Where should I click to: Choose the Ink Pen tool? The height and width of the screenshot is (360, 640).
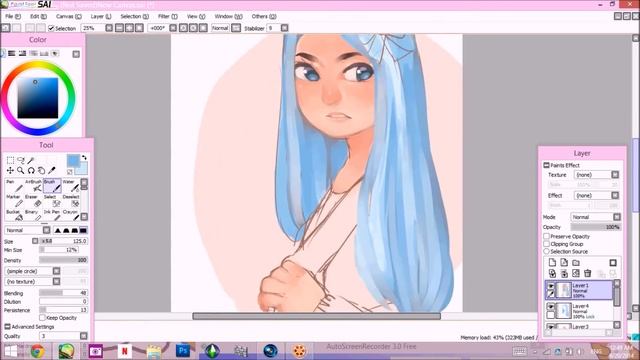(x=52, y=216)
